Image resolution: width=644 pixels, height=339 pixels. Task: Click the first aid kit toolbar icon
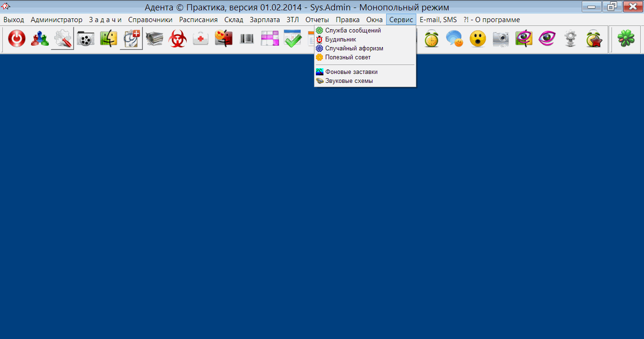click(x=201, y=39)
